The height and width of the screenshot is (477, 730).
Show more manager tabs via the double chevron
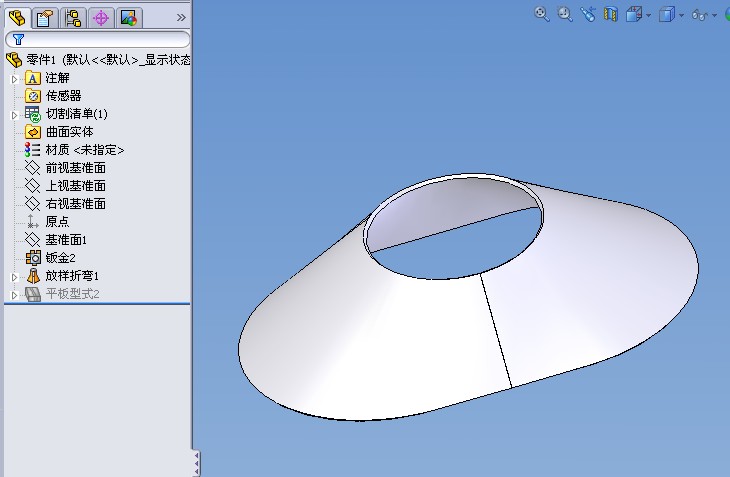[181, 18]
